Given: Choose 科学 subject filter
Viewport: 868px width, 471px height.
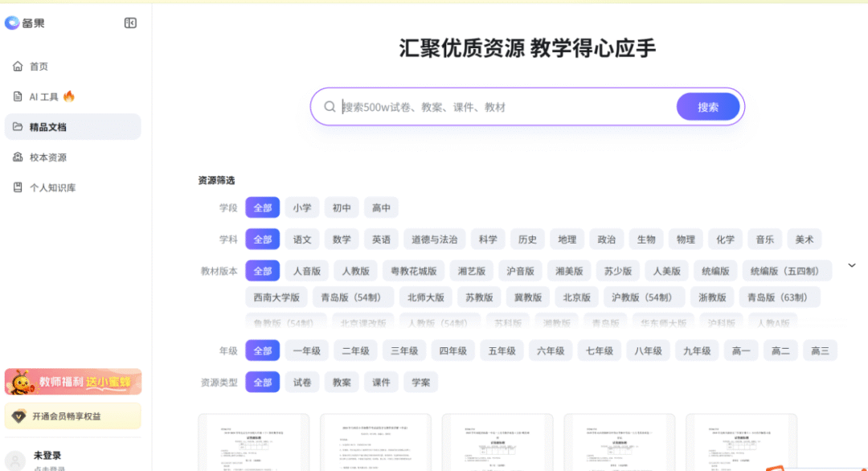Looking at the screenshot, I should [x=488, y=239].
